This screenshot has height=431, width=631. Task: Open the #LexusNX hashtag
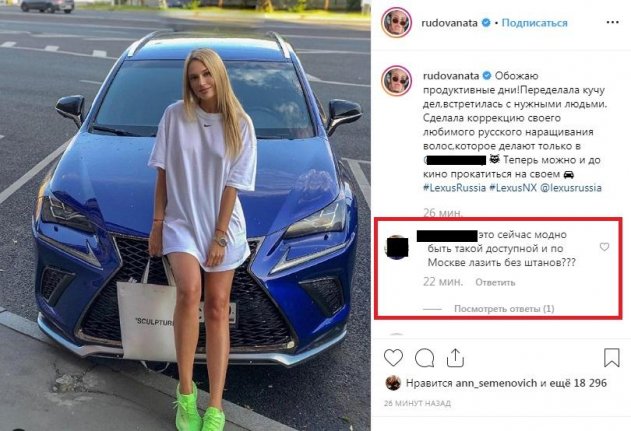click(x=513, y=188)
